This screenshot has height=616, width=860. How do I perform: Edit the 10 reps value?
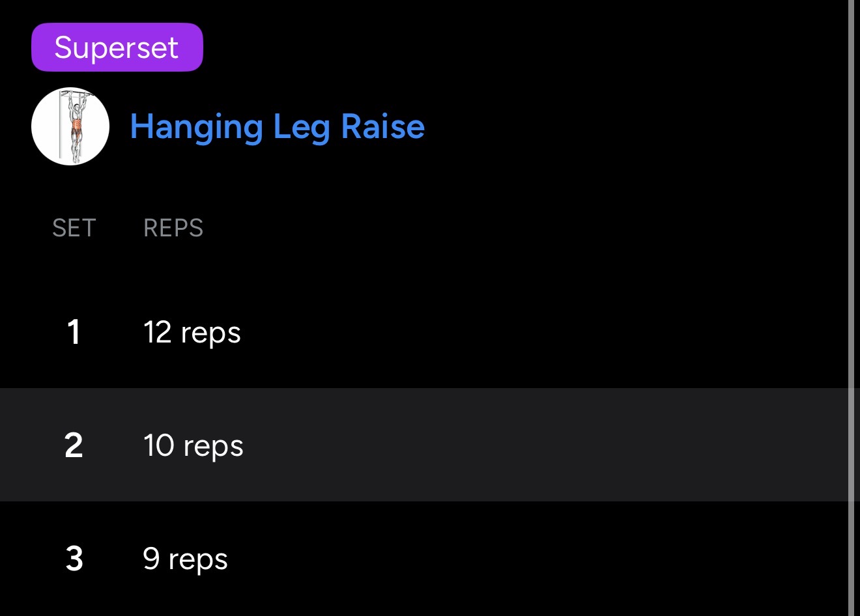tap(193, 446)
